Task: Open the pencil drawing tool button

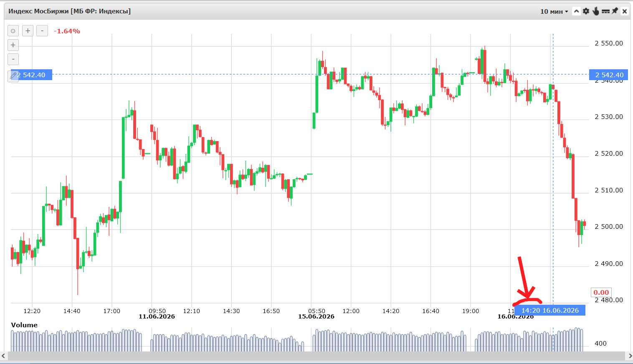Action: [13, 76]
